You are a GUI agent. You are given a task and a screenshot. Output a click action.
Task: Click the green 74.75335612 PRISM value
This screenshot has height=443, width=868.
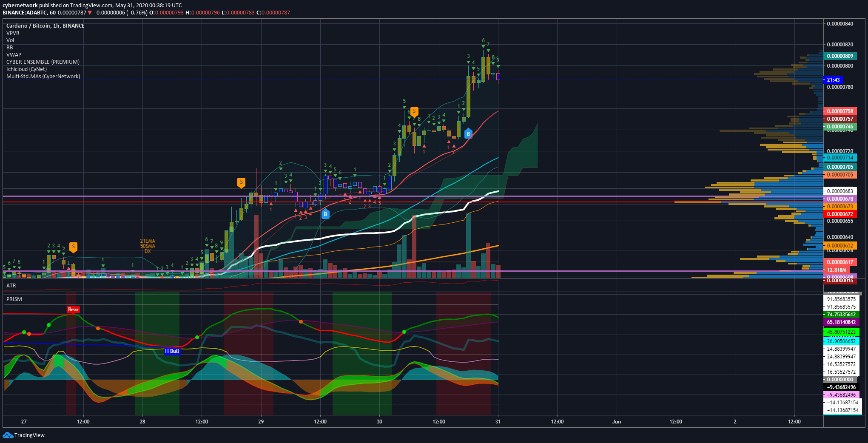[x=841, y=314]
